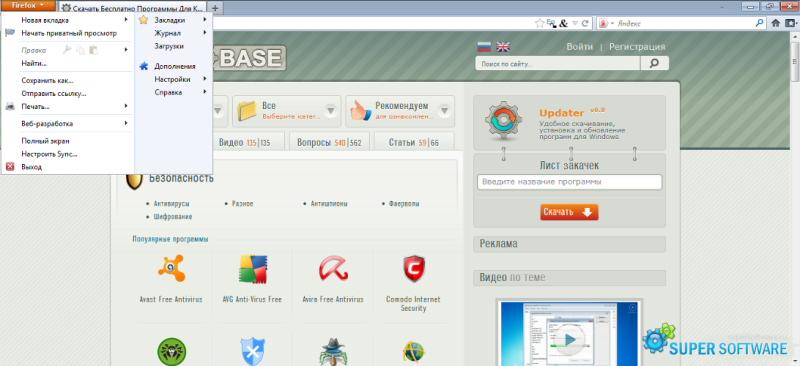
Task: Click the Регистрация link
Action: (637, 46)
